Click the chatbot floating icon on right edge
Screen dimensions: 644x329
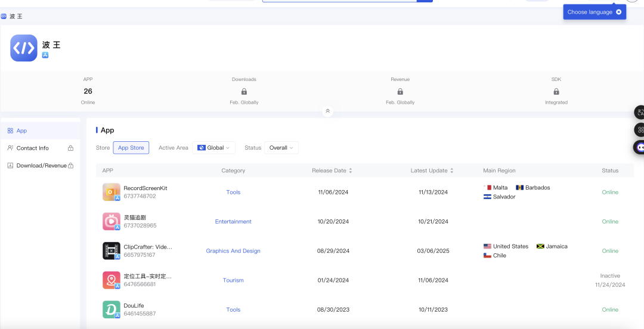point(639,147)
